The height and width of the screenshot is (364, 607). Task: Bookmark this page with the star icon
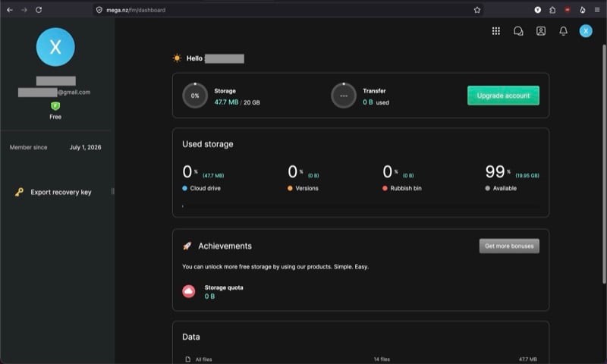pos(477,10)
